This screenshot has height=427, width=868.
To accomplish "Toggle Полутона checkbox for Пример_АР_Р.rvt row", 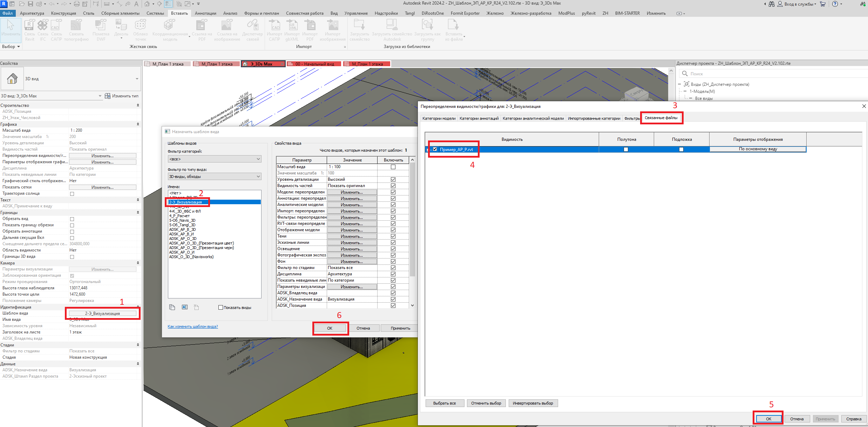I will point(626,150).
